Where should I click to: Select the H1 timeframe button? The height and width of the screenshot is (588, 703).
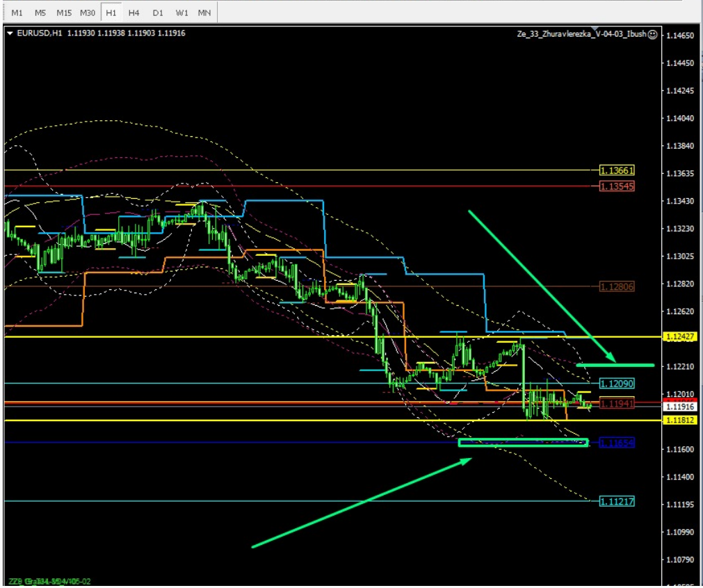coord(111,13)
